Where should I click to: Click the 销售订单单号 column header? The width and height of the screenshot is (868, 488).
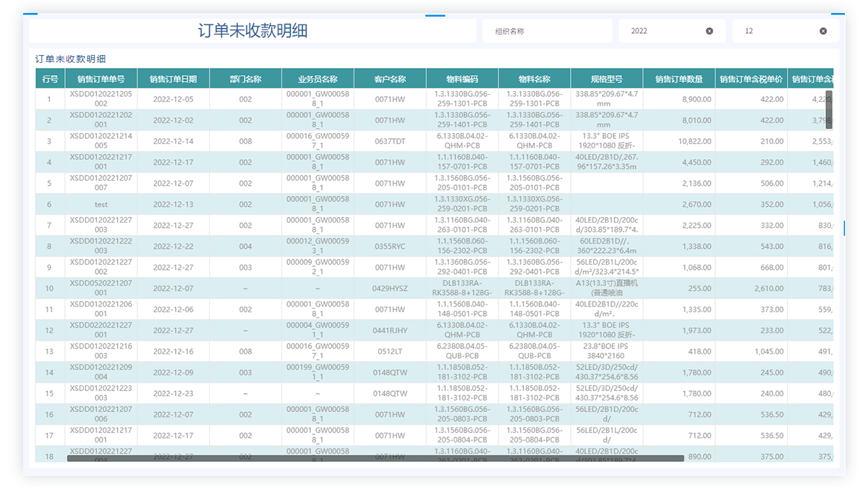(101, 80)
